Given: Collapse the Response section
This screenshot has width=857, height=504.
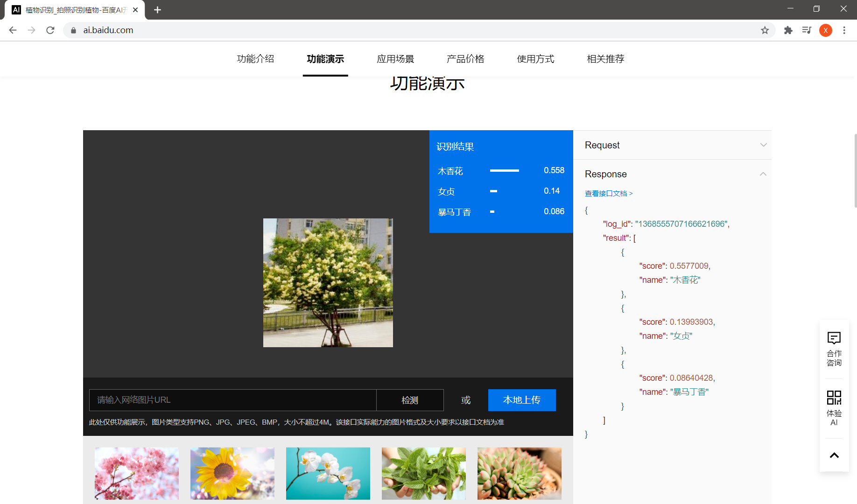Looking at the screenshot, I should 672,174.
